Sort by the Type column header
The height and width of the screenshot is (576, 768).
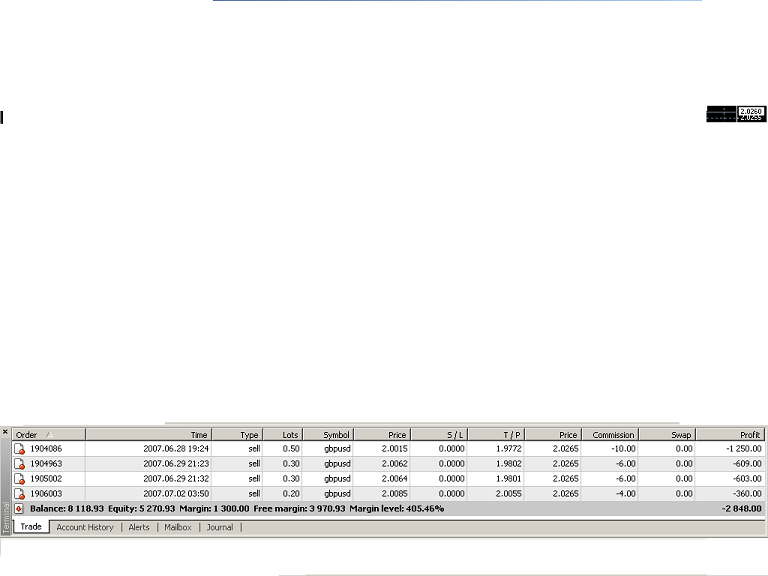tap(238, 434)
